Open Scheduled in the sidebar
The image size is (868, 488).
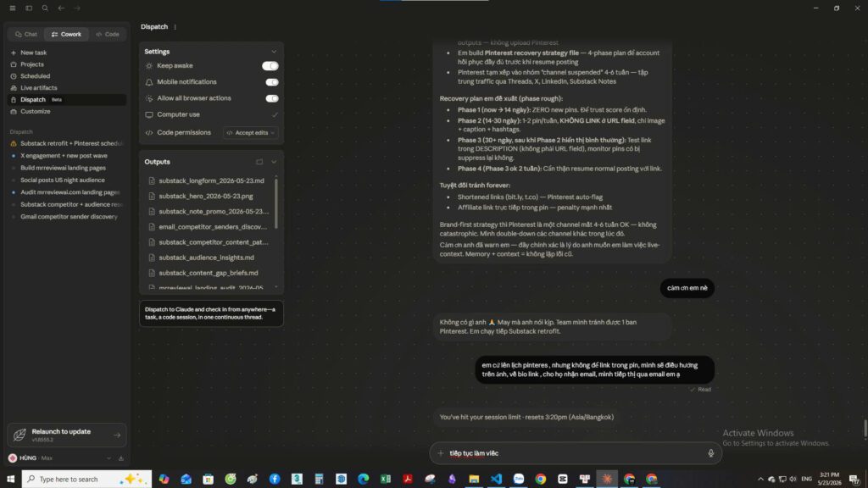pyautogui.click(x=66, y=75)
